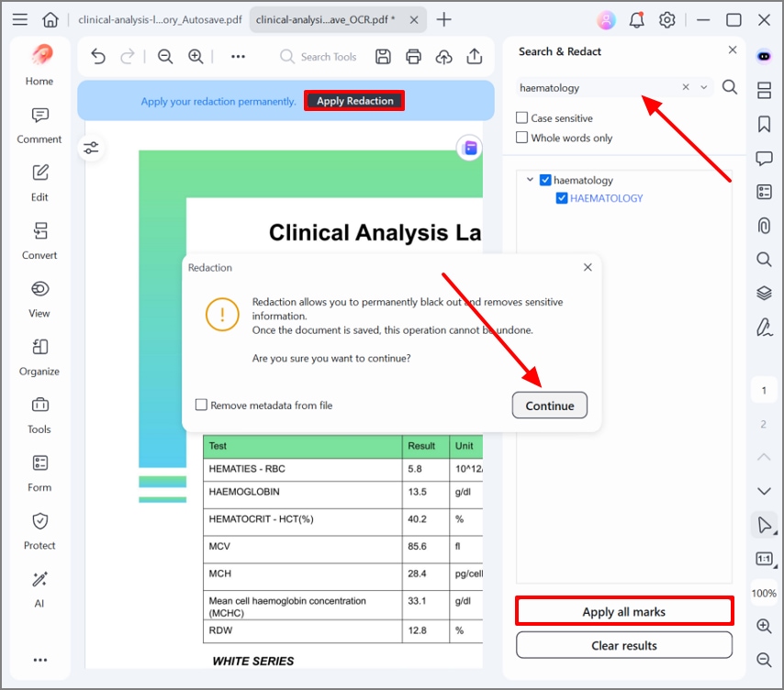Undo the last action
The width and height of the screenshot is (784, 690).
coord(98,57)
